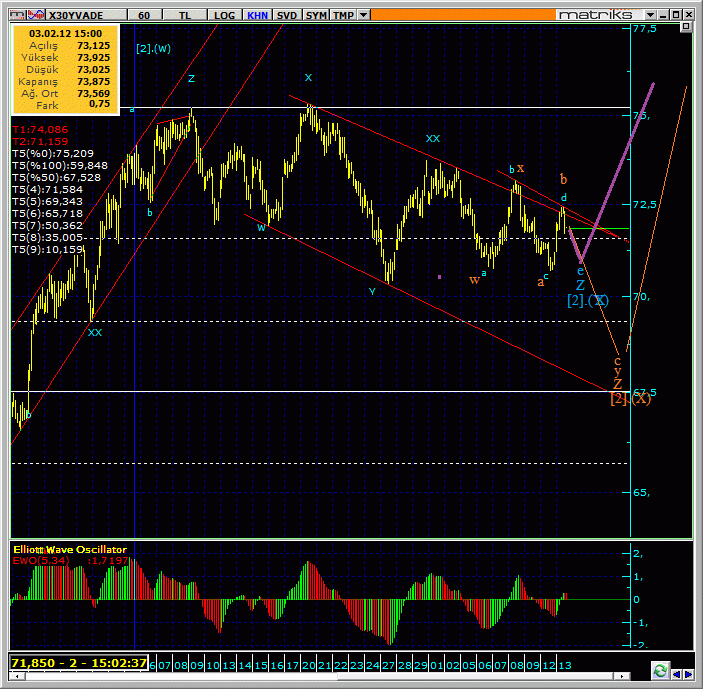This screenshot has width=703, height=689.
Task: Toggle the KHN option in toolbar
Action: (x=256, y=16)
